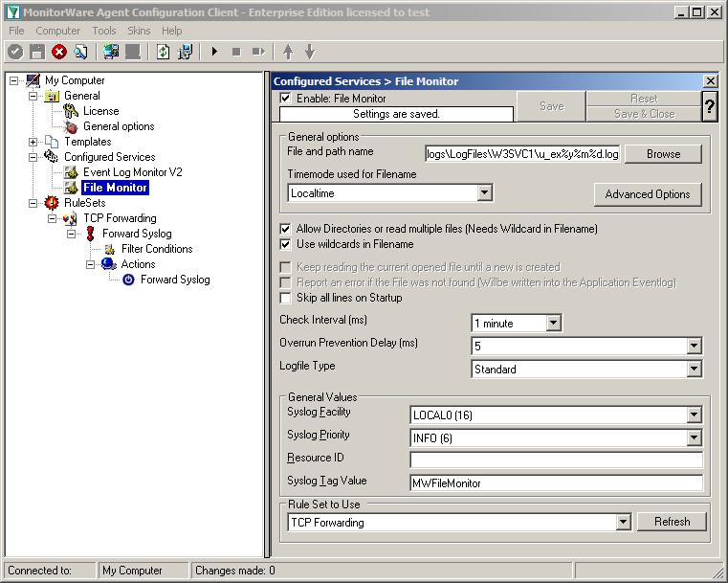
Task: Click the Filter Conditions icon
Action: click(x=110, y=250)
